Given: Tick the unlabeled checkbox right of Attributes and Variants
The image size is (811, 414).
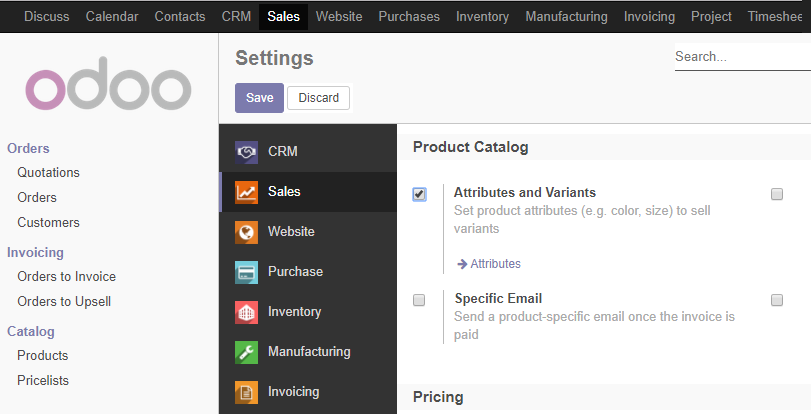Looking at the screenshot, I should tap(777, 194).
